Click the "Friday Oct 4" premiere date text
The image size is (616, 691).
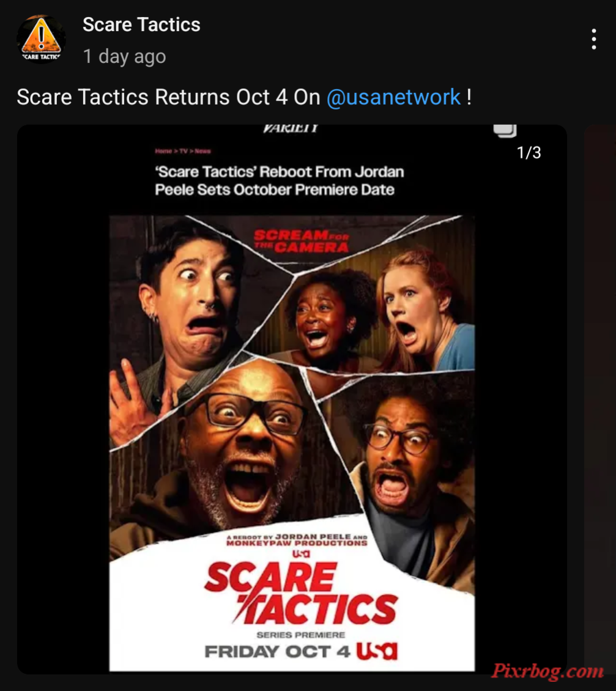coord(277,651)
